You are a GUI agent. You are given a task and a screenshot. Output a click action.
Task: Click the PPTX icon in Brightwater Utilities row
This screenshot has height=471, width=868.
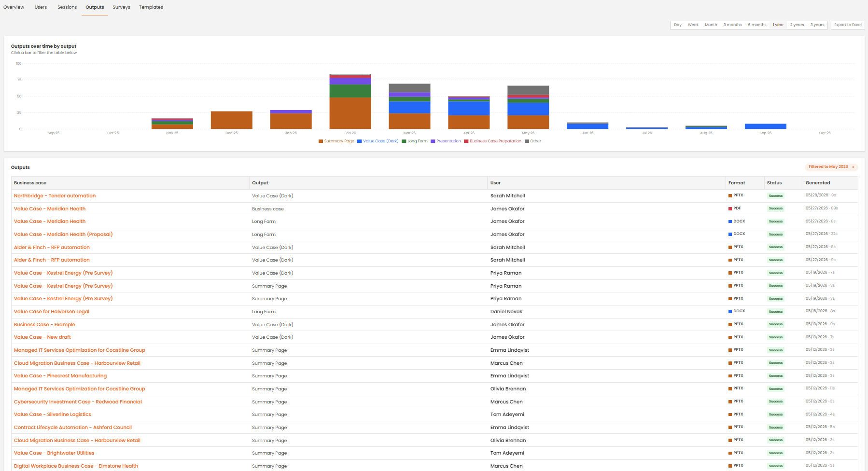pyautogui.click(x=730, y=453)
